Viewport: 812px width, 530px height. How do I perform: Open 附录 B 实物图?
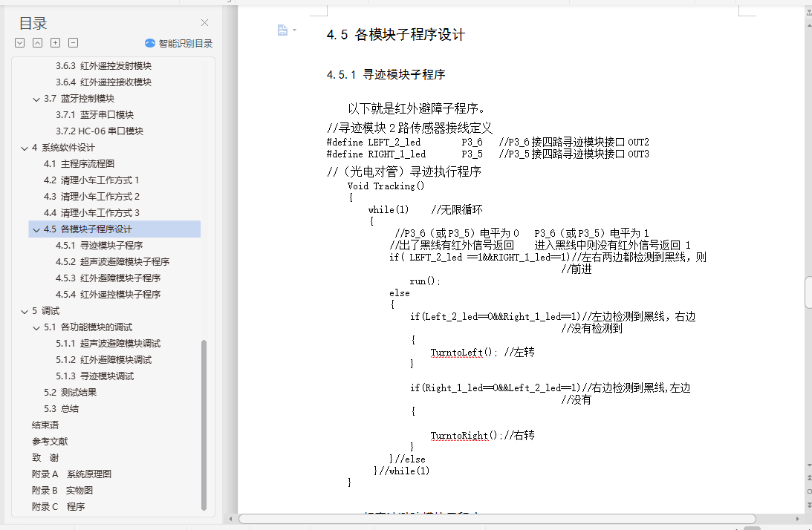coord(62,491)
